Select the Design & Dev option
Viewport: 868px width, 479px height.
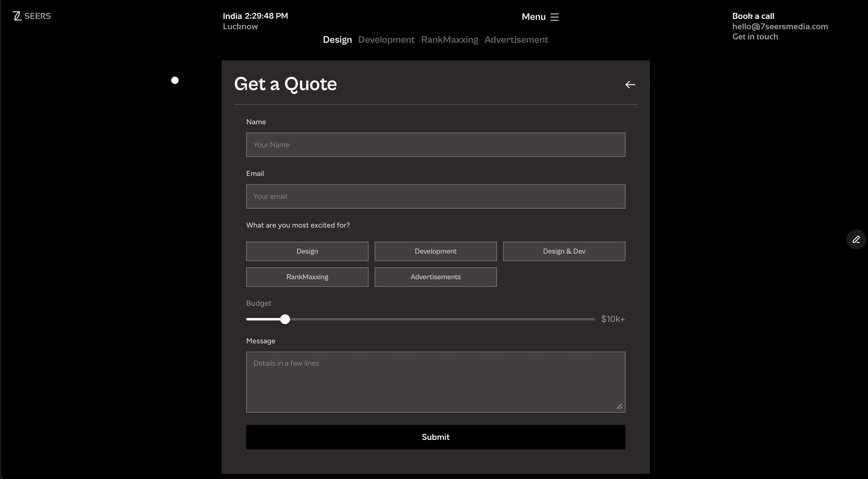(564, 251)
